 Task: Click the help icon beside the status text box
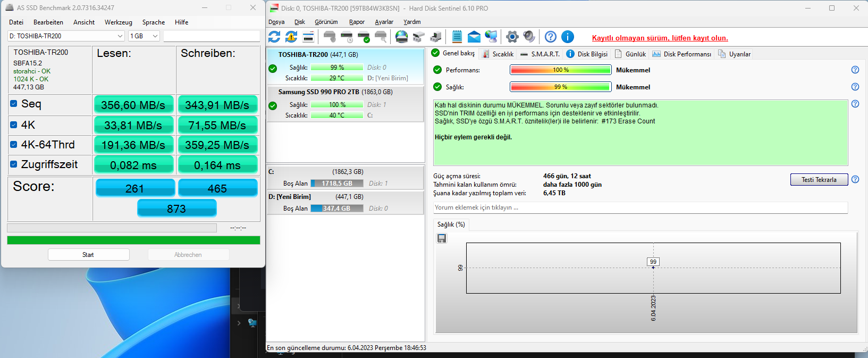click(855, 104)
